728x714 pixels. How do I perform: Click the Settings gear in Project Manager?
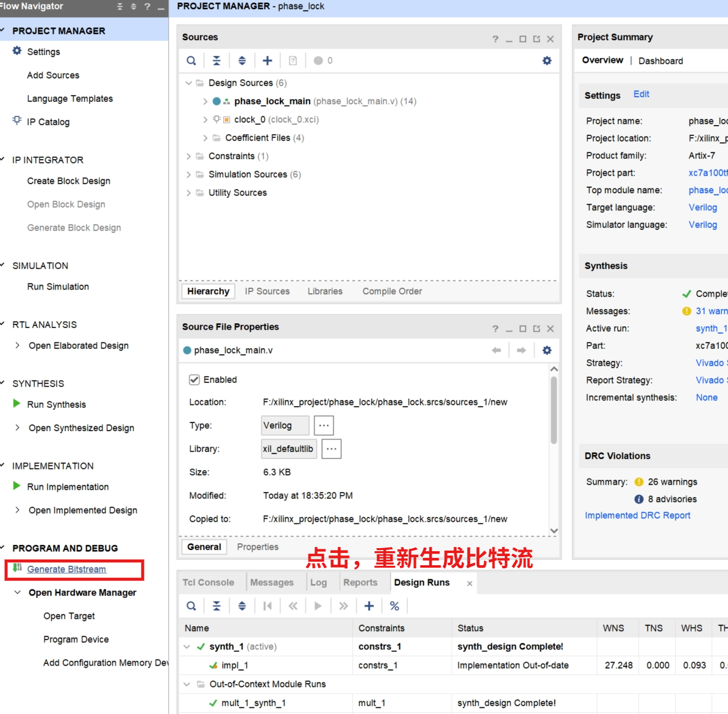pyautogui.click(x=16, y=51)
